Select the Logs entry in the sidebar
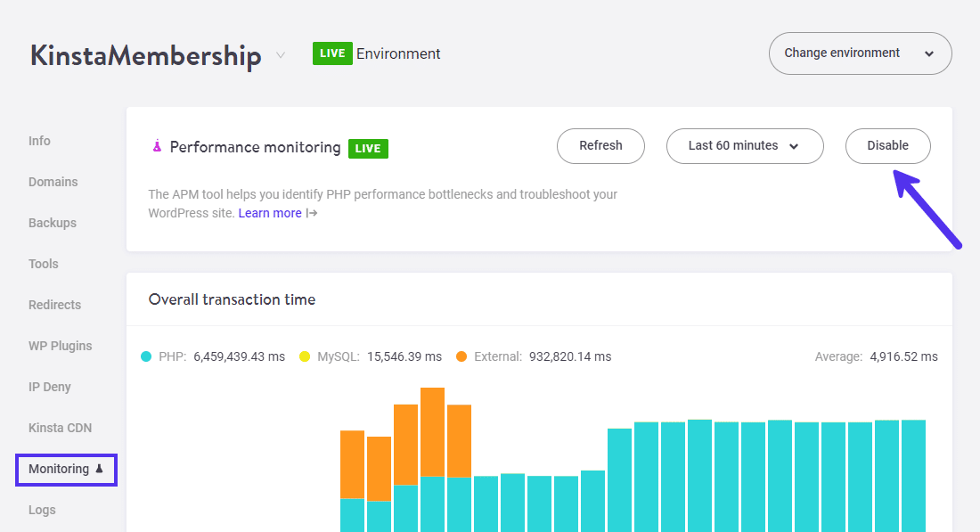This screenshot has width=980, height=532. tap(42, 509)
